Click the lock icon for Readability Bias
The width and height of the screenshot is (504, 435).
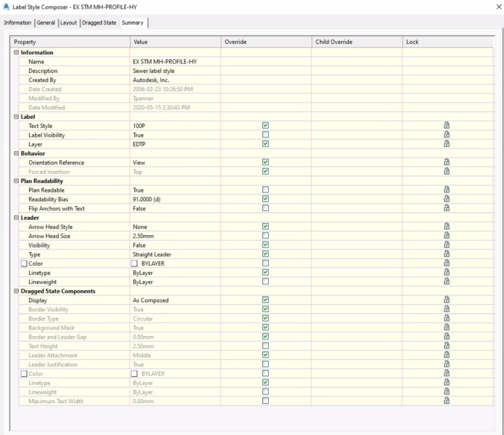click(x=446, y=199)
